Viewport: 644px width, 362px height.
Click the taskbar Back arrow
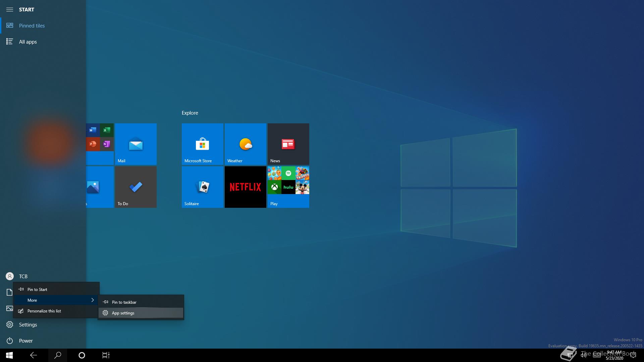click(34, 355)
